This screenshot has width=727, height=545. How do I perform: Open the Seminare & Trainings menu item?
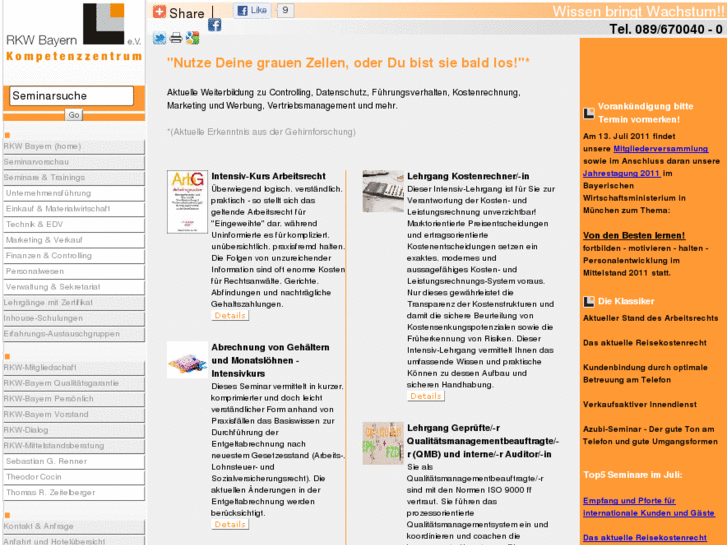click(74, 178)
